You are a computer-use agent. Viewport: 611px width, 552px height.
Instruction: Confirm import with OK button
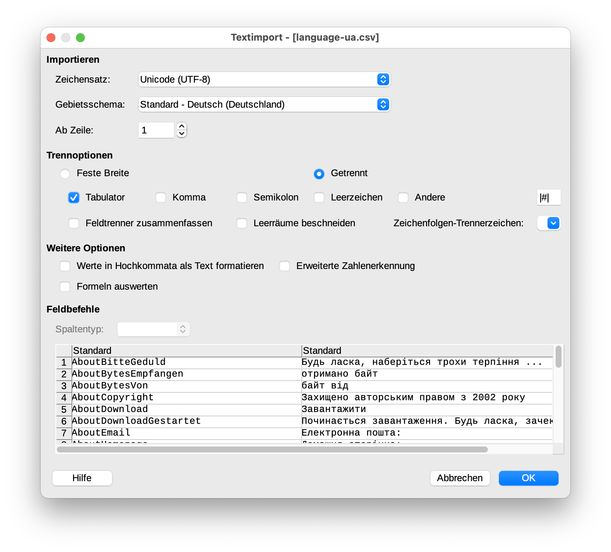click(528, 478)
